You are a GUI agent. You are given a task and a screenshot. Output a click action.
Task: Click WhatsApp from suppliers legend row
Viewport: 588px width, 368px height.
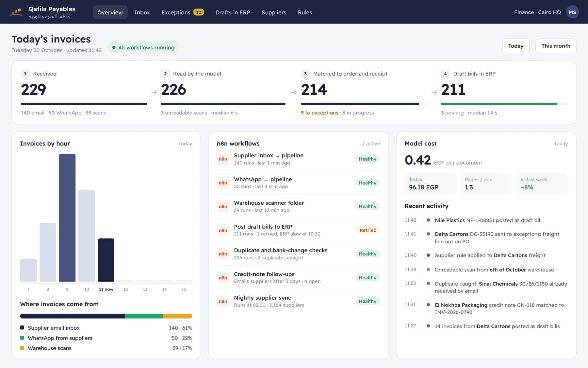tap(106, 338)
